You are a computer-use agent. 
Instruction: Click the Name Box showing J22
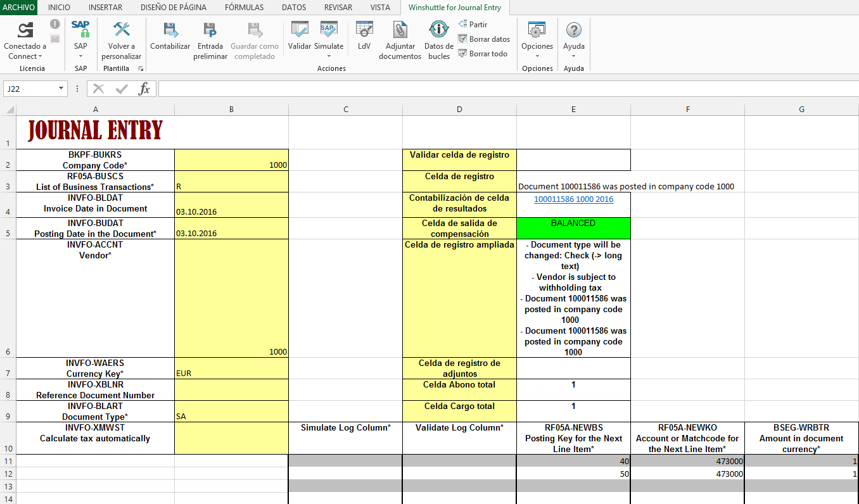click(30, 89)
